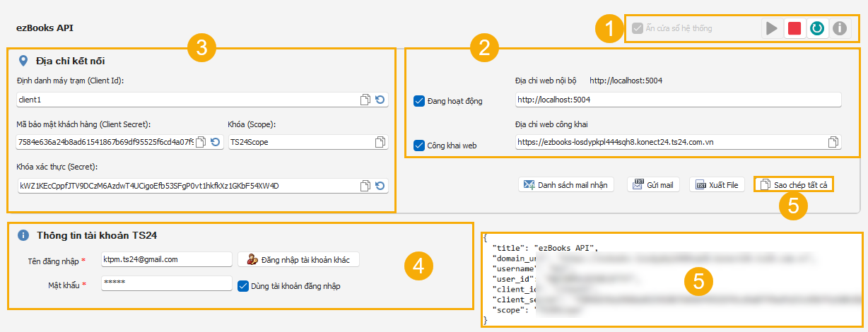868x332 pixels.
Task: Toggle the 'Ẩn cửa sổ hệ thống' checkbox
Action: pyautogui.click(x=638, y=28)
